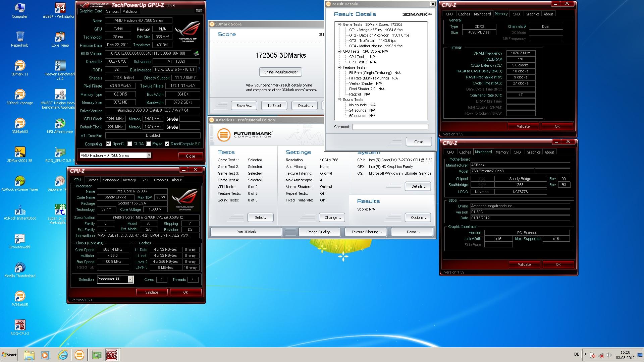
Task: Open SPD tab in the memory CPU-Z window
Action: click(x=517, y=14)
